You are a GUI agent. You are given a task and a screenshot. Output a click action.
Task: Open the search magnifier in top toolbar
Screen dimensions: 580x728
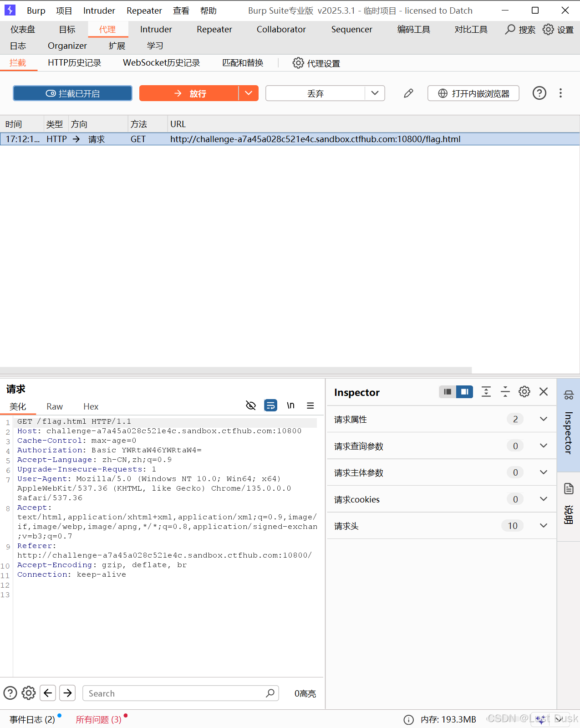(510, 30)
